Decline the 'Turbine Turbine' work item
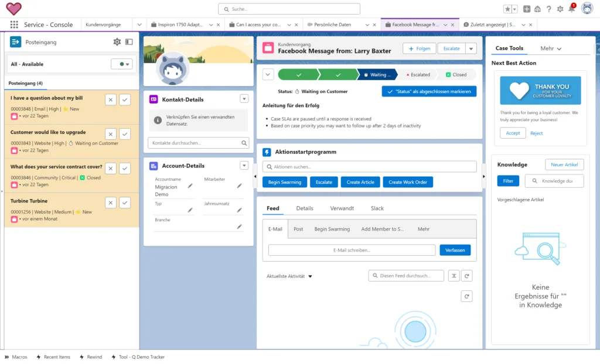Viewport: 600px width, 364px height. point(111,202)
